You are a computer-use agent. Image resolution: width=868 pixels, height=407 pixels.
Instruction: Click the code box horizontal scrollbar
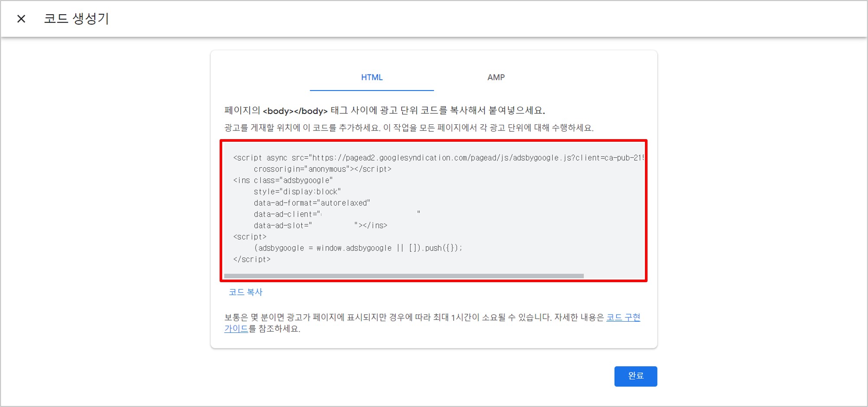tap(404, 276)
